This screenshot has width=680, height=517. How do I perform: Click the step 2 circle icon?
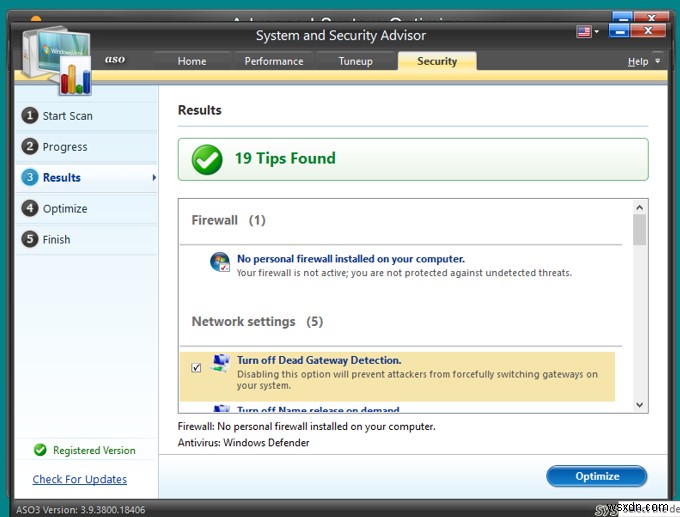29,146
